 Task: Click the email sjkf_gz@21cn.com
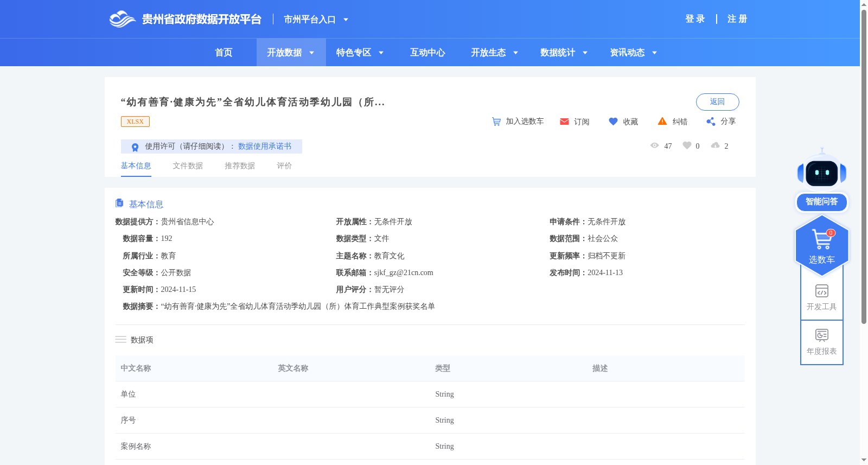[x=404, y=273]
